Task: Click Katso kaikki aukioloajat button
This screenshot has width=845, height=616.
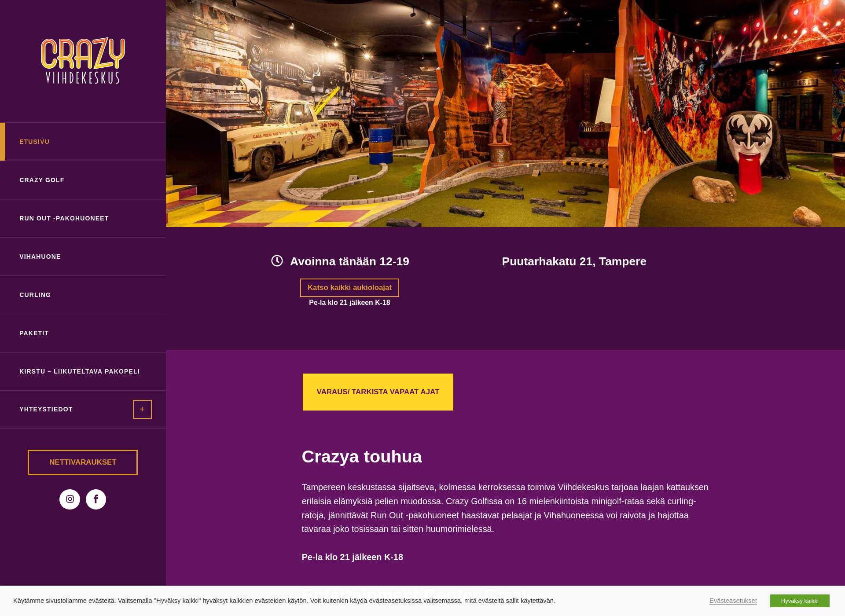Action: coord(350,287)
